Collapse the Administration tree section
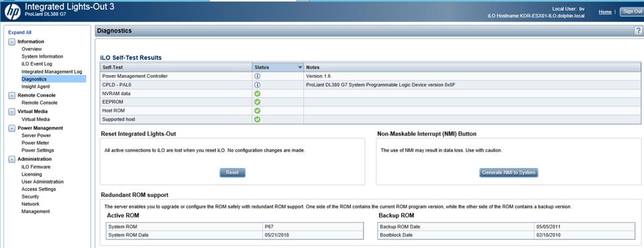Viewport: 644px width, 248px height. [x=11, y=159]
